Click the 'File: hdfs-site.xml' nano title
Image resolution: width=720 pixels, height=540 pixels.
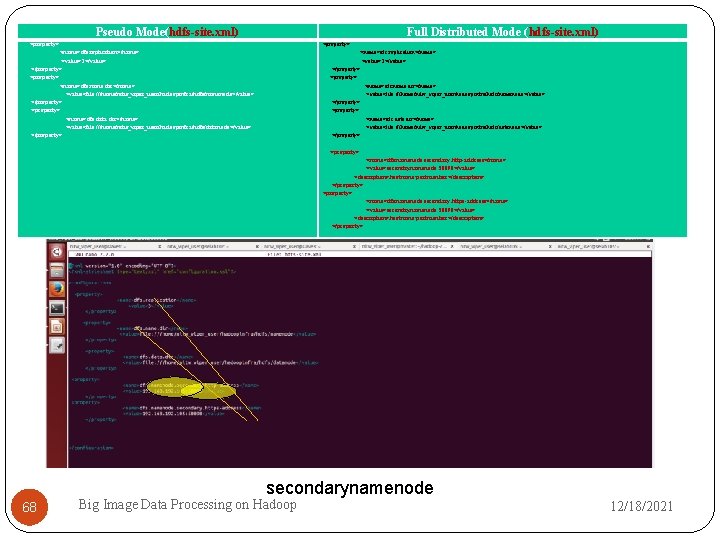pyautogui.click(x=294, y=254)
